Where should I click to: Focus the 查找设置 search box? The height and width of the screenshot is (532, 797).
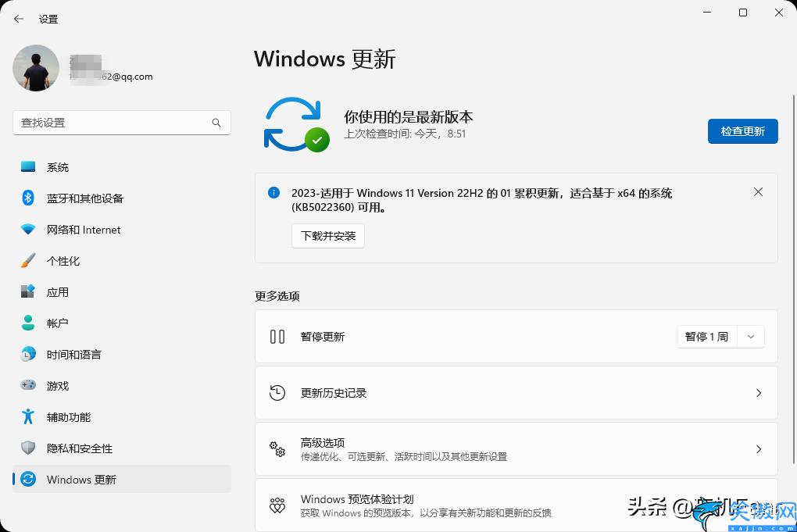[121, 123]
